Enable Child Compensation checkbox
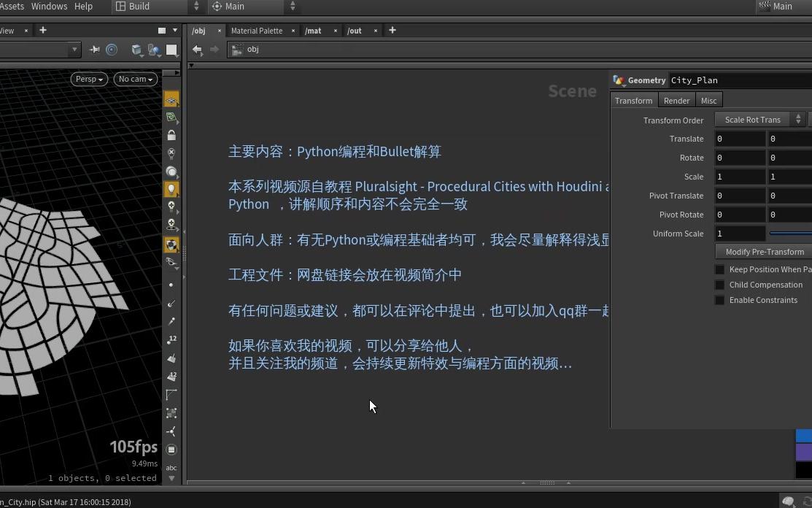This screenshot has height=508, width=812. tap(720, 285)
